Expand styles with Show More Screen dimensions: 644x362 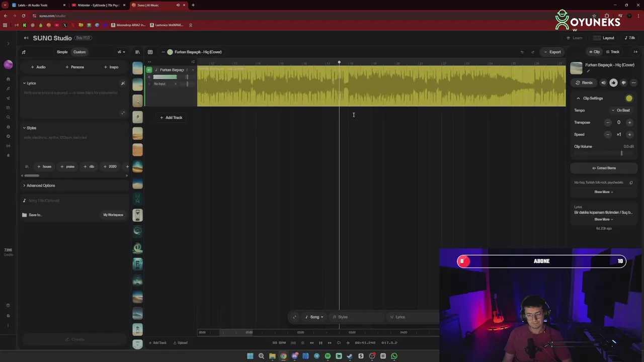pos(603,192)
